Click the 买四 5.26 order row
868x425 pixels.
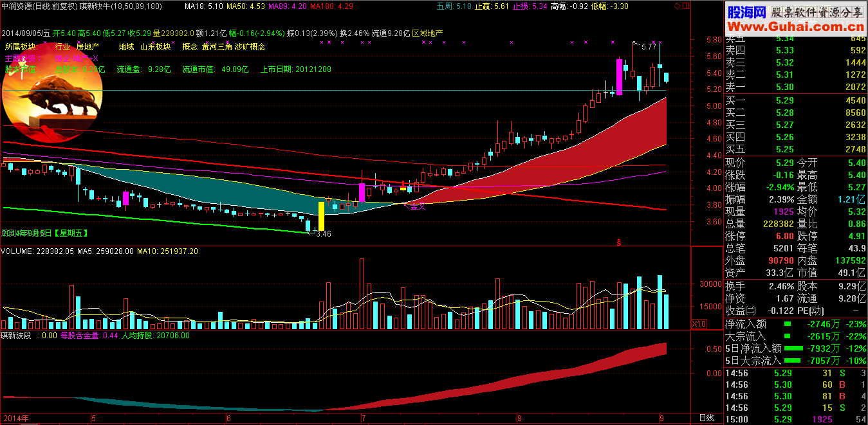point(795,137)
